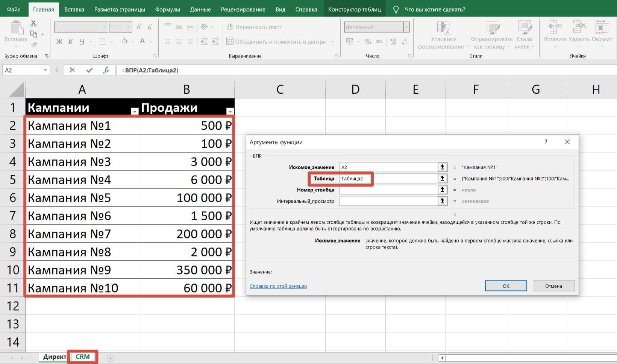Switch to the CRM sheet tab

(83, 357)
